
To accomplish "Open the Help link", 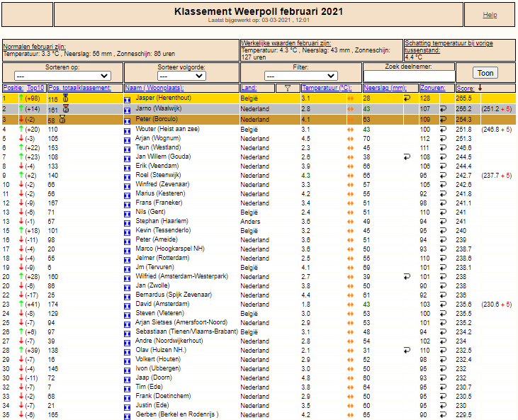I will 490,15.
